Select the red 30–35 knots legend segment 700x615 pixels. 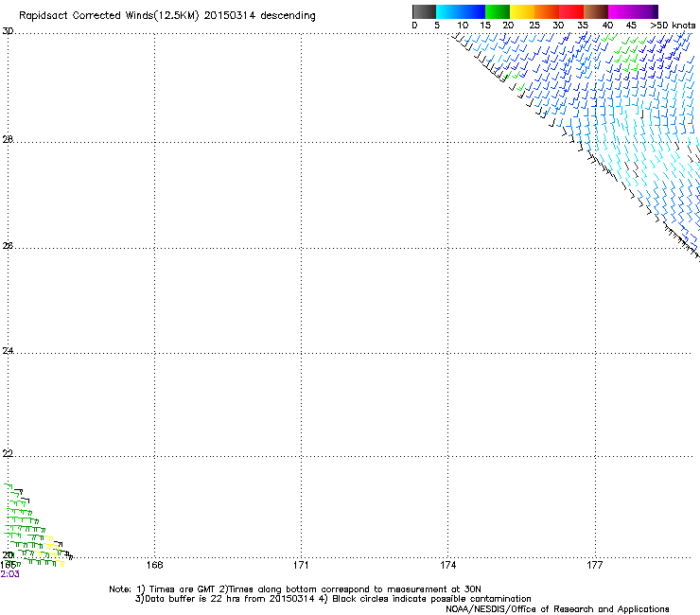pyautogui.click(x=571, y=11)
